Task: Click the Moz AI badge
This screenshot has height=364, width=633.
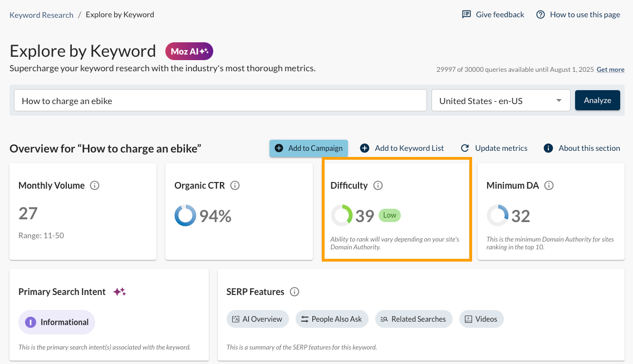Action: [189, 51]
